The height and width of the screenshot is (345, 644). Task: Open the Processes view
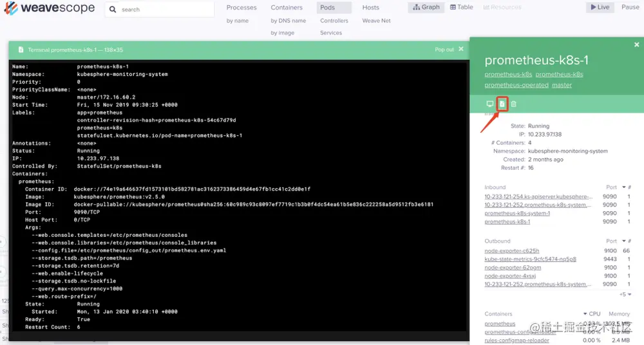coord(241,7)
